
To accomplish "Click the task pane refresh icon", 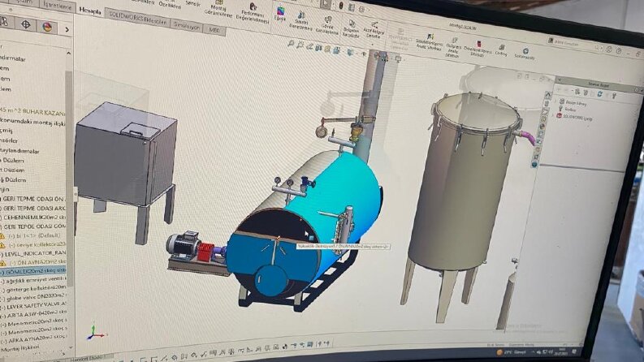I will click(600, 94).
